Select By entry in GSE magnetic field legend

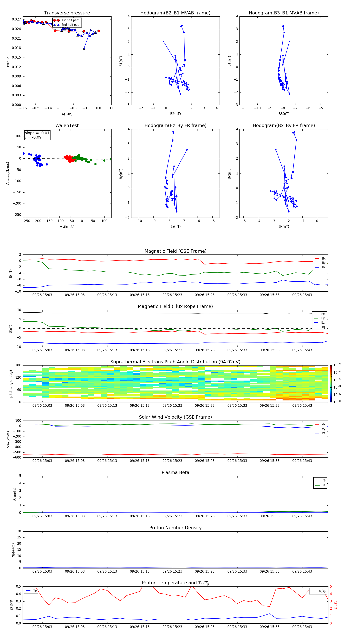[320, 263]
